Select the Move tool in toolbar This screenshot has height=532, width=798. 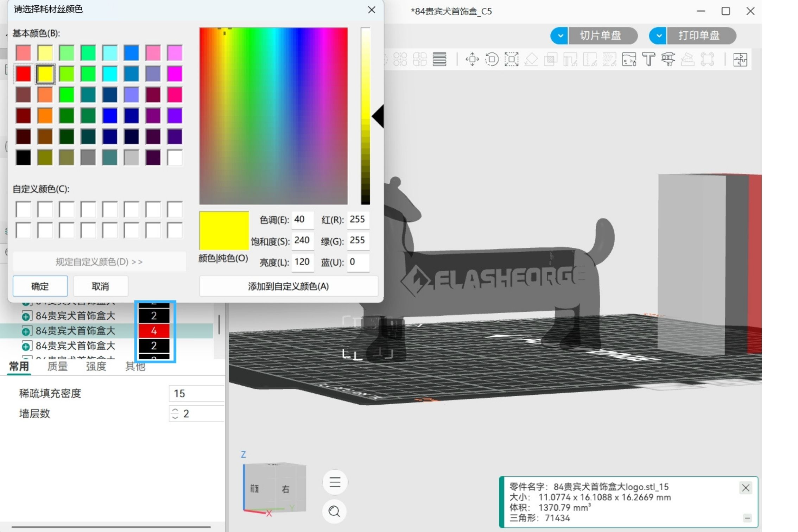click(472, 59)
